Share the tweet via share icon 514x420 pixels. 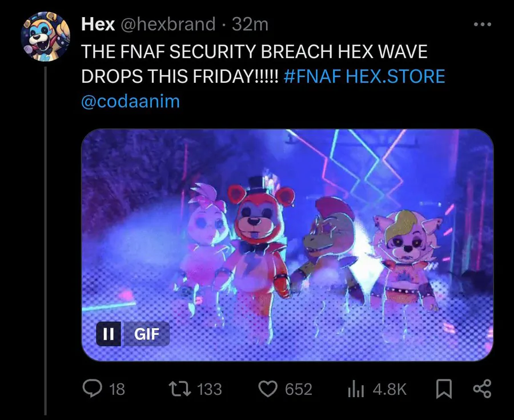482,389
